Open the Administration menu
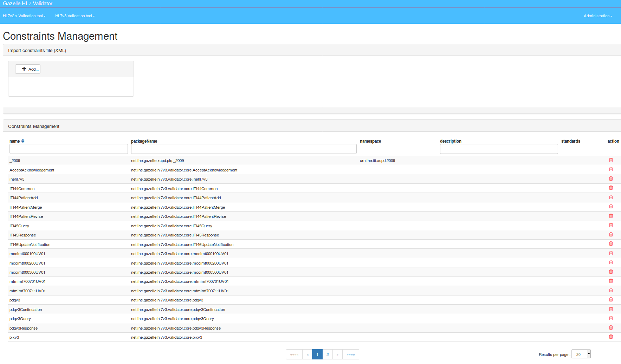Image resolution: width=621 pixels, height=364 pixels. pos(597,16)
